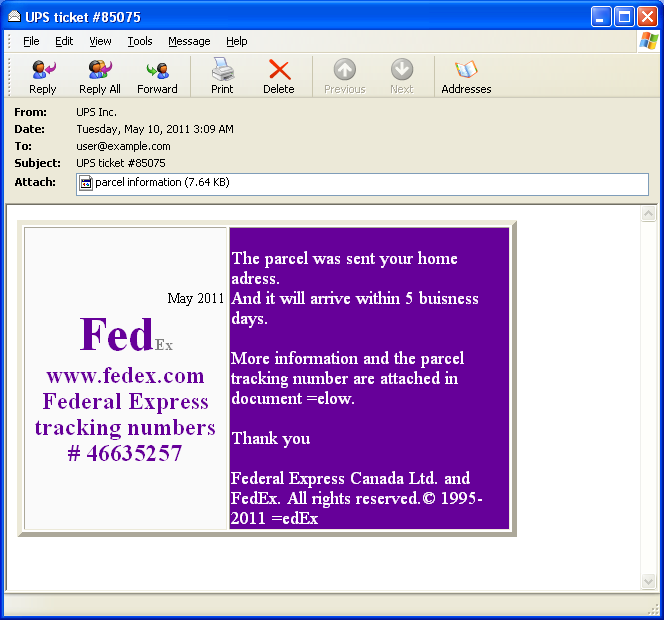Print the email message

click(222, 76)
